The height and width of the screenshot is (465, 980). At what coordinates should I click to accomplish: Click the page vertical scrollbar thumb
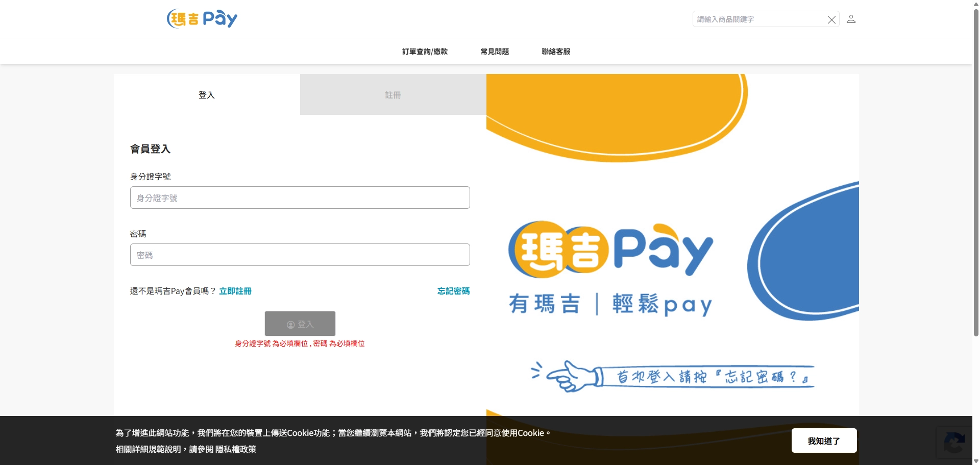[976, 173]
